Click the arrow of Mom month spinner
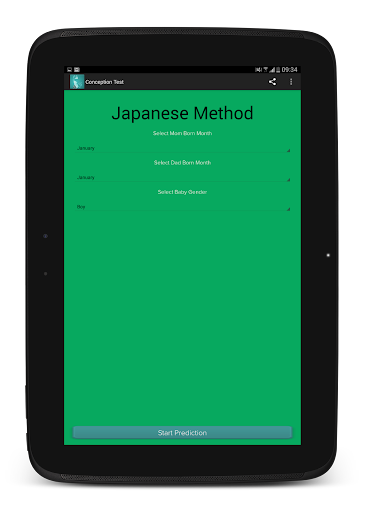This screenshot has width=369, height=512. click(288, 151)
